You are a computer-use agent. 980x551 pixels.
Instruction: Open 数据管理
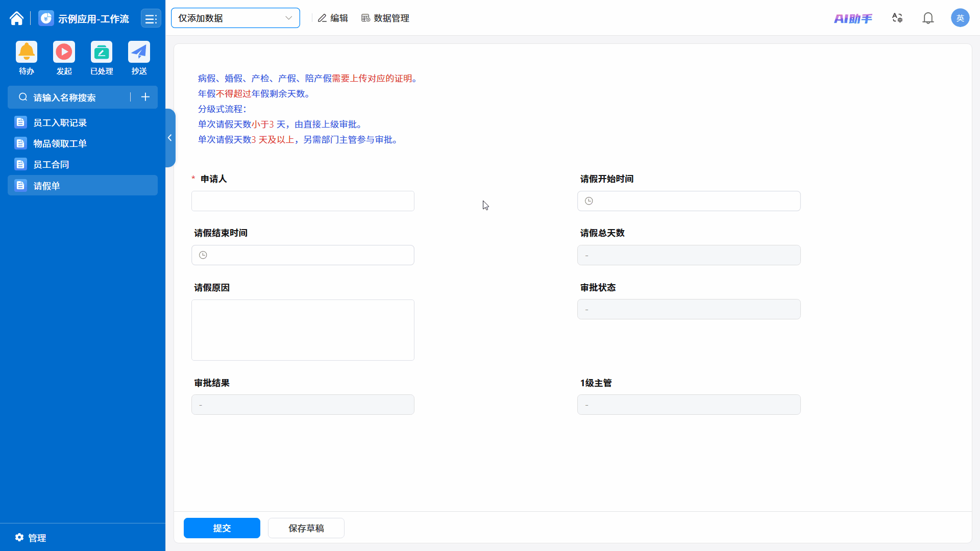click(x=385, y=18)
